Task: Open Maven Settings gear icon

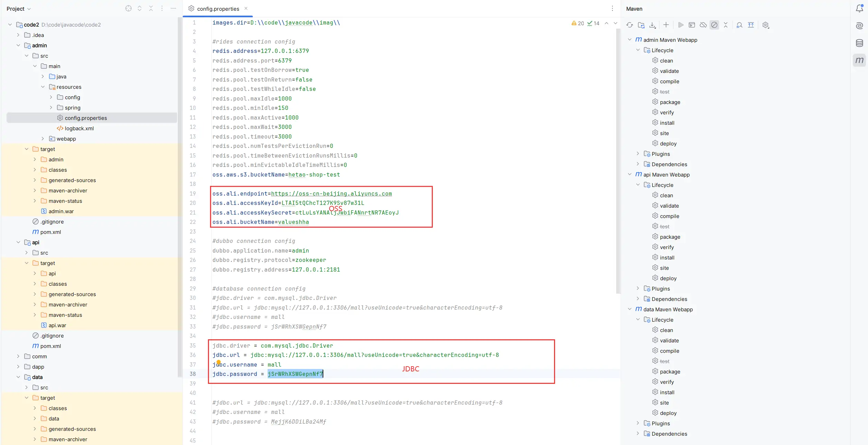Action: 766,25
